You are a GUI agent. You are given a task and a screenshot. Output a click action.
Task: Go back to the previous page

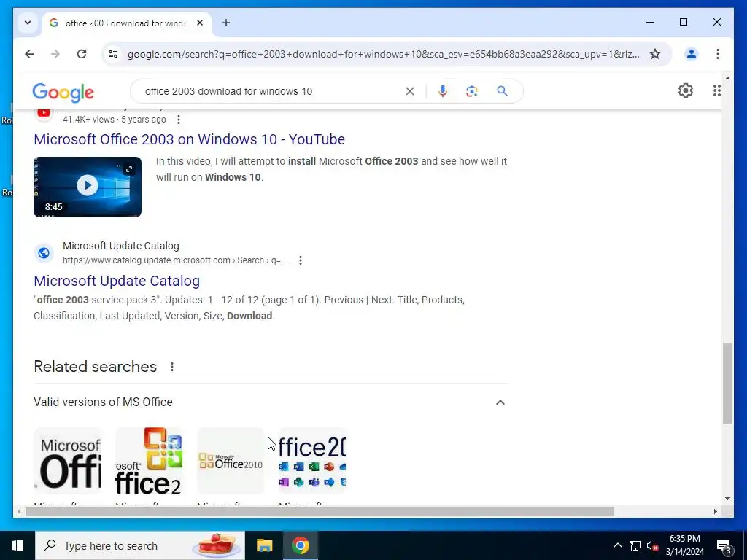click(x=29, y=54)
